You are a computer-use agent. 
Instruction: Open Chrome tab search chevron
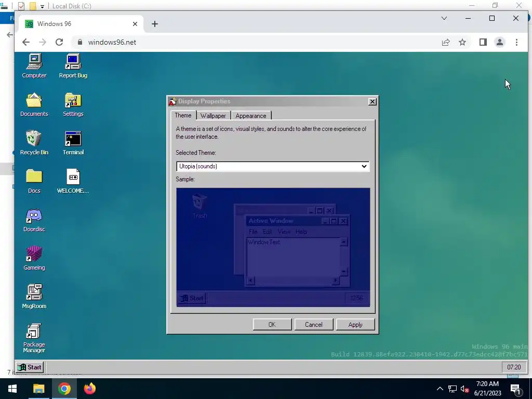coord(444,18)
